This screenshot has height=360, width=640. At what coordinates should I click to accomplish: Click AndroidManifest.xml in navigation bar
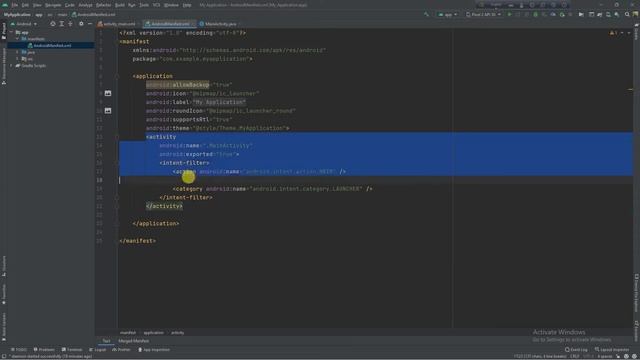tap(93, 15)
